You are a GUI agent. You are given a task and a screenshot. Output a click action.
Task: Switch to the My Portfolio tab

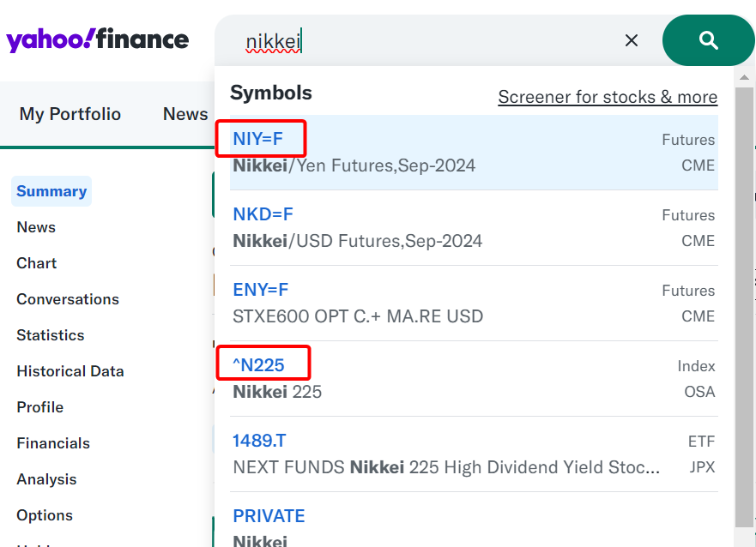coord(70,113)
